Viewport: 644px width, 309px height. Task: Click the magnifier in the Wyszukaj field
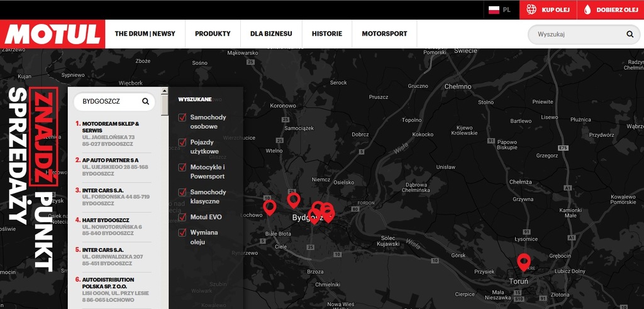[630, 35]
